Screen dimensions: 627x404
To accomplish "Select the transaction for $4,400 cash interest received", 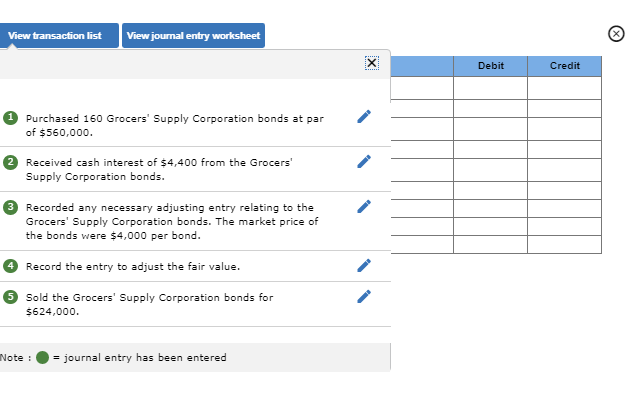I will pyautogui.click(x=158, y=168).
